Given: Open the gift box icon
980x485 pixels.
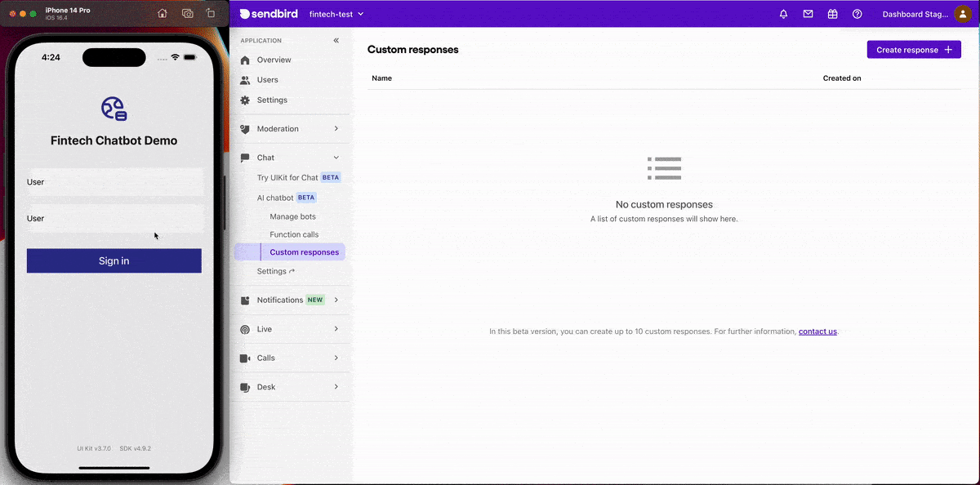Looking at the screenshot, I should 832,14.
